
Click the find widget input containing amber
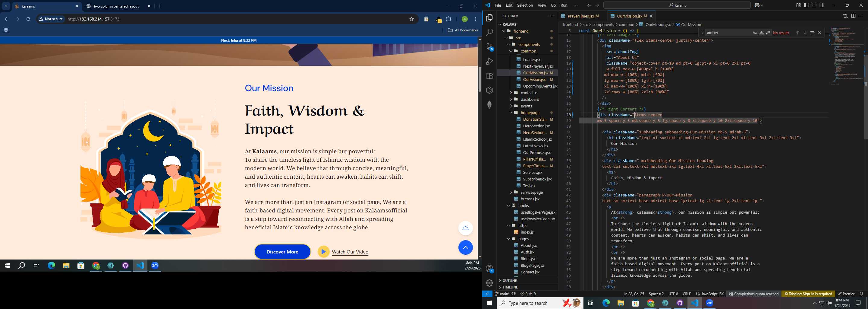[728, 33]
